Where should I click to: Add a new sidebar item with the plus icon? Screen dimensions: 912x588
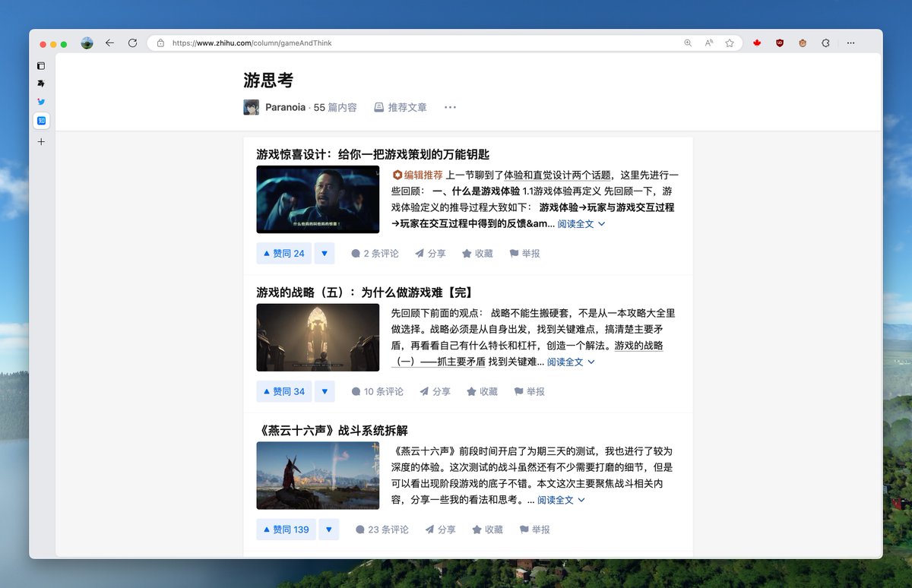(41, 141)
